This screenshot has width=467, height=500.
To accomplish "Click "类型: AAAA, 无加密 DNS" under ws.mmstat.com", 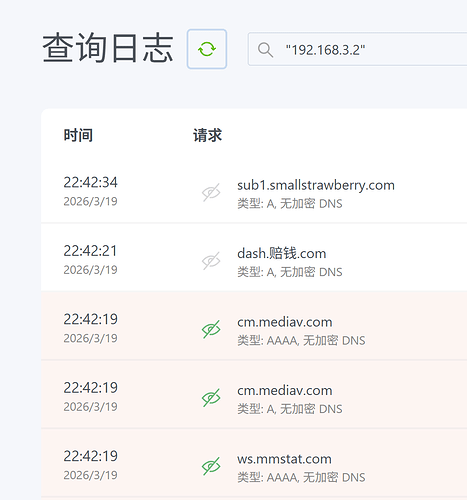I will click(301, 477).
